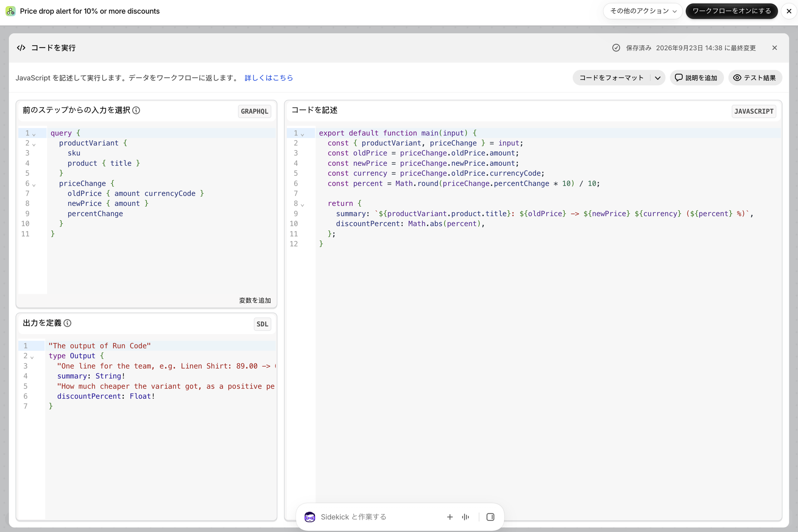Collapse return block fold arrow on line 8
This screenshot has height=532, width=798.
point(303,204)
